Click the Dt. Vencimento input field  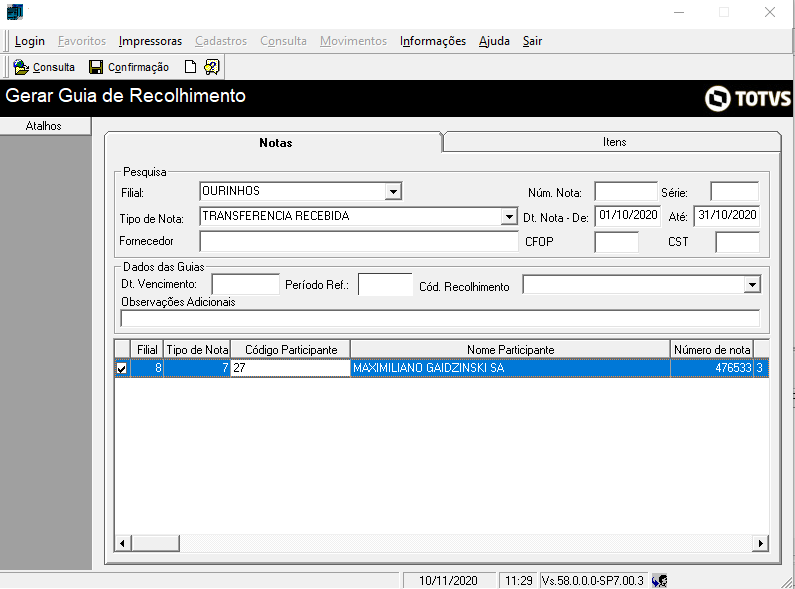point(245,284)
